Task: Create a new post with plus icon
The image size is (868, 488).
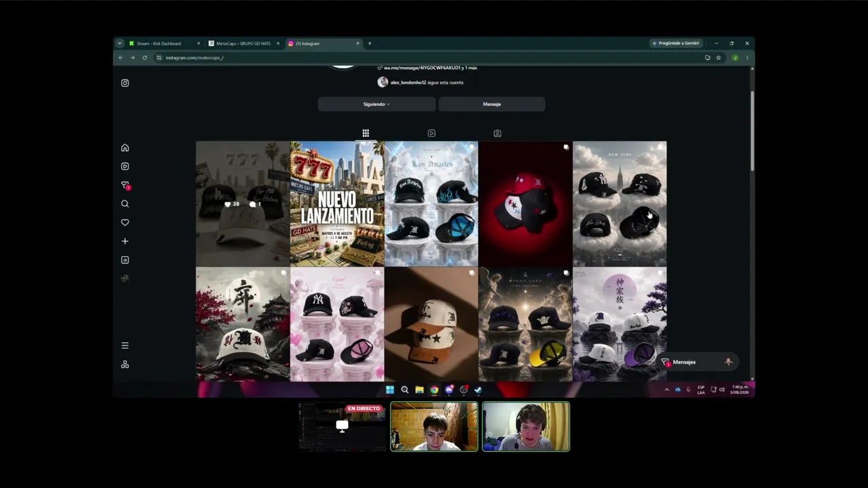Action: tap(125, 241)
